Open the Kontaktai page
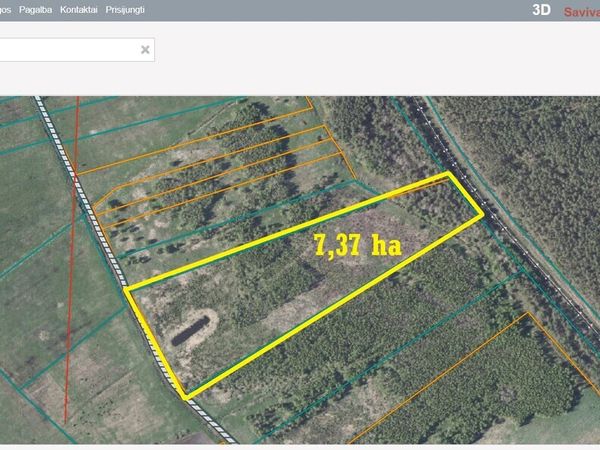The height and width of the screenshot is (450, 600). point(78,11)
